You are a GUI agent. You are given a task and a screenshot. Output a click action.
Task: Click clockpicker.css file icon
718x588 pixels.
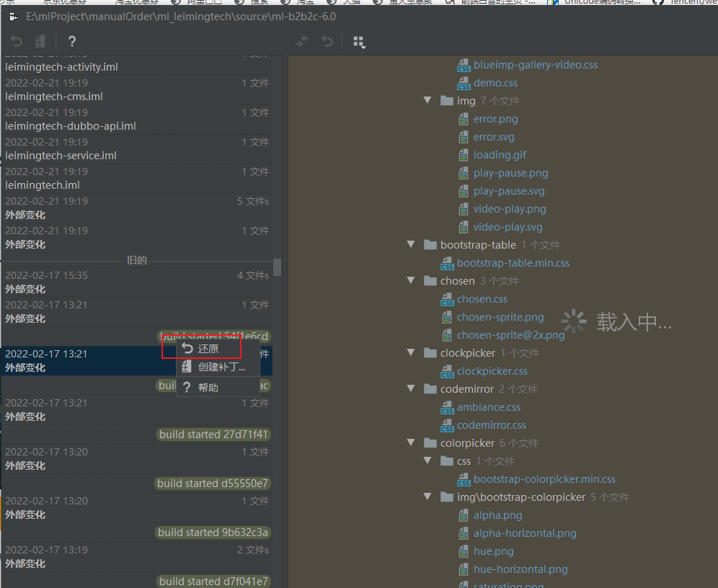pyautogui.click(x=448, y=372)
